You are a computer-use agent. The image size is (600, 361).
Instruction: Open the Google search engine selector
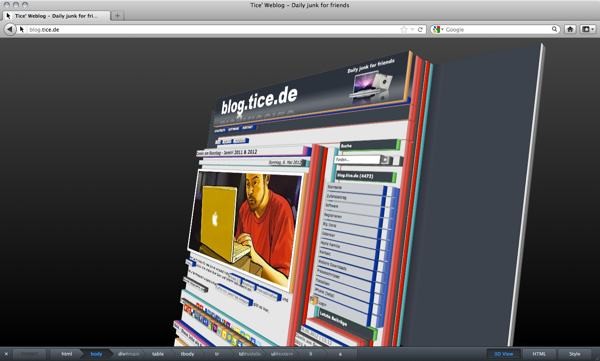(x=437, y=29)
